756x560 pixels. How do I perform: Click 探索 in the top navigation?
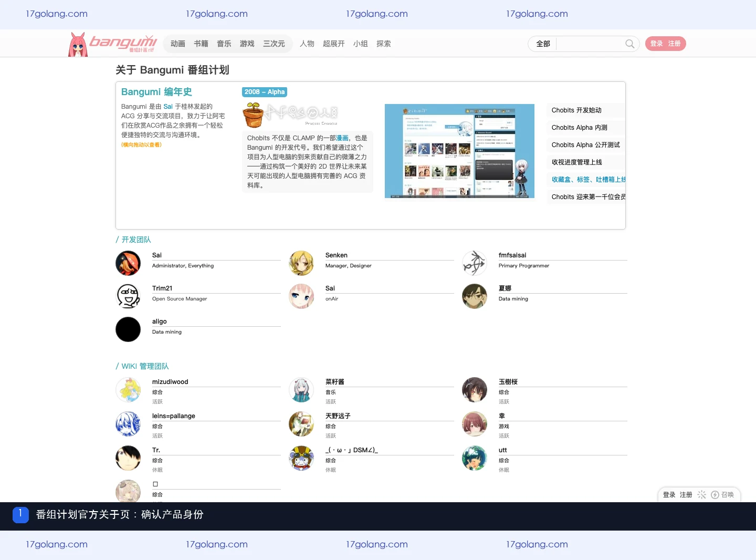384,44
